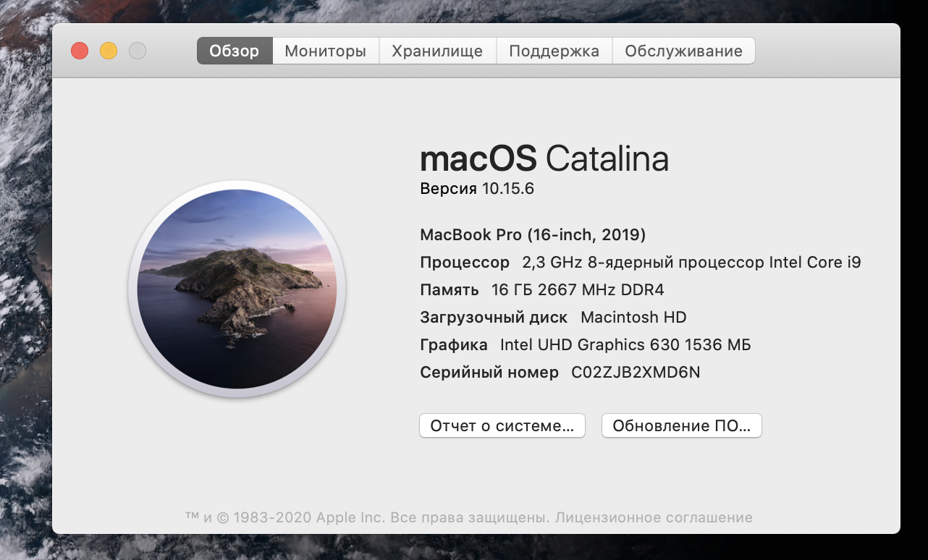The width and height of the screenshot is (928, 560).
Task: Go to the Обслуживание tab
Action: 683,51
